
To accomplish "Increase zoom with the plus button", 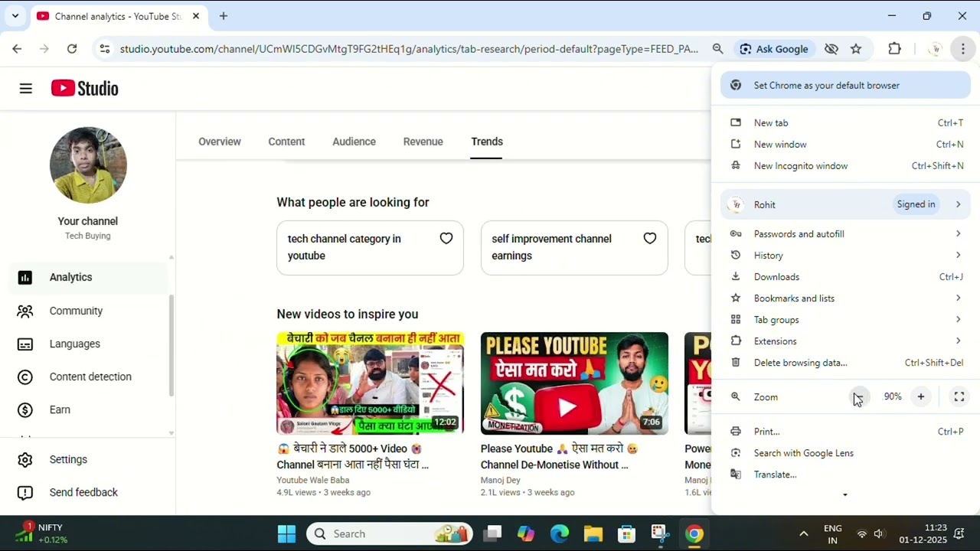I will pyautogui.click(x=921, y=396).
